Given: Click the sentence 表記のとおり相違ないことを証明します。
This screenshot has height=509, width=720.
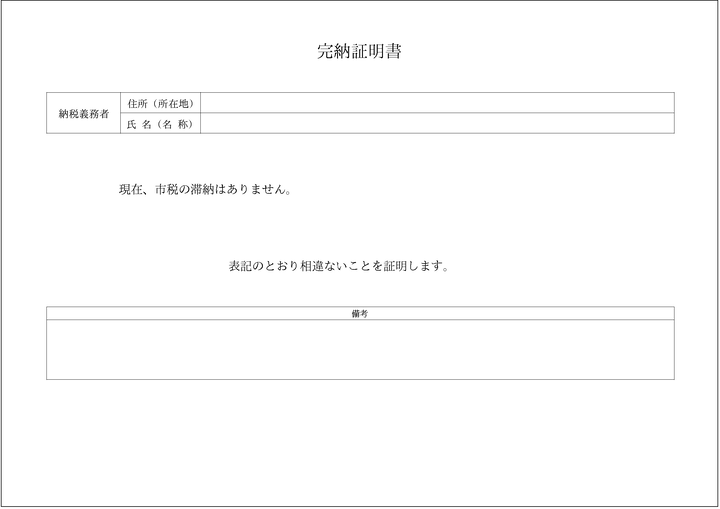Looking at the screenshot, I should [338, 267].
